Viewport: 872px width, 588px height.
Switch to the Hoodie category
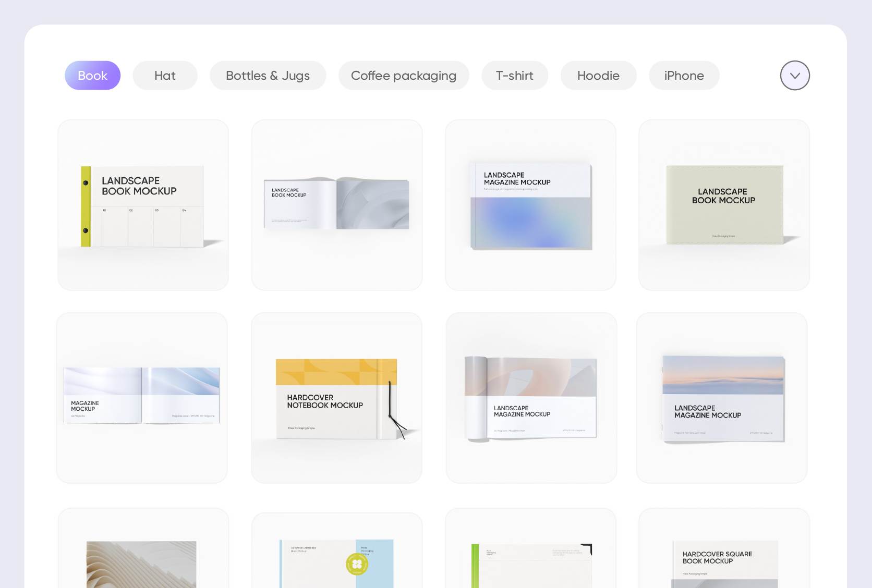click(598, 76)
